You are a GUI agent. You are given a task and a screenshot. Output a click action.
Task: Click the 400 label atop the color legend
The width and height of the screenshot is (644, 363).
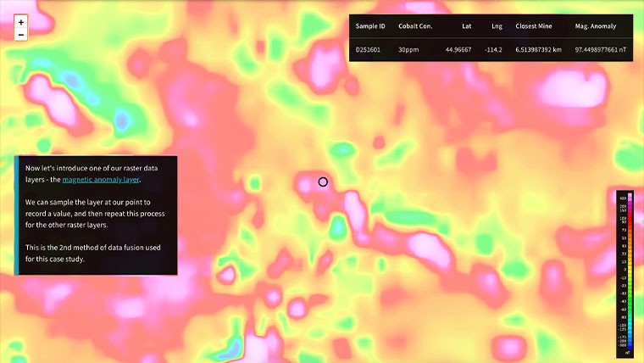(x=623, y=198)
